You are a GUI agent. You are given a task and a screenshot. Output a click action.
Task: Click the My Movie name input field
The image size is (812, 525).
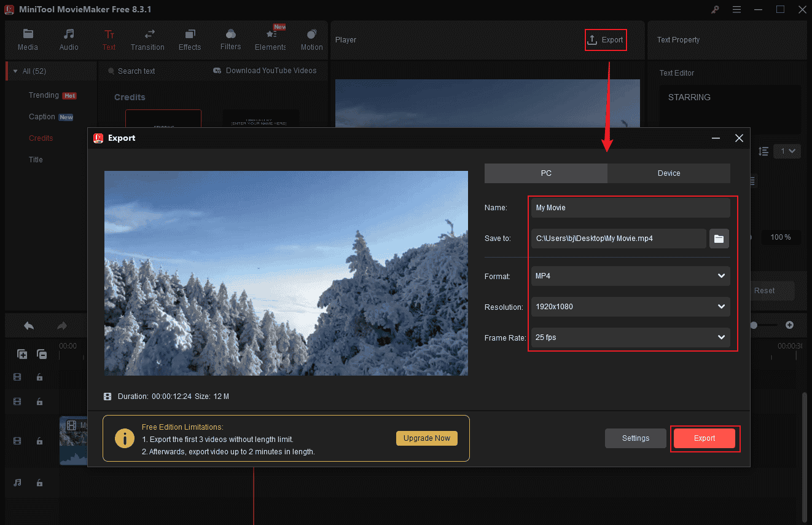click(630, 207)
